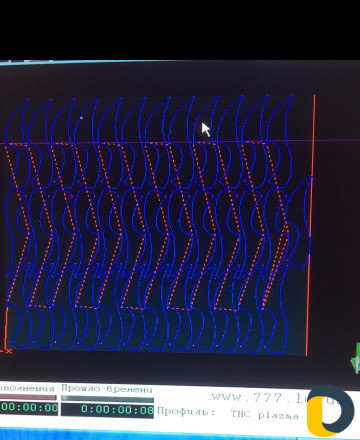Screen dimensions: 360x440
Task: Click the execution time readout 00:00:00
Action: click(x=29, y=408)
